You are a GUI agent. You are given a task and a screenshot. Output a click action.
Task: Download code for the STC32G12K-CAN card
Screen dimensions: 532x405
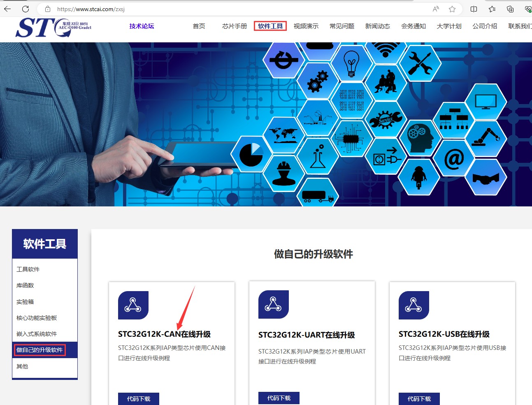pos(139,399)
